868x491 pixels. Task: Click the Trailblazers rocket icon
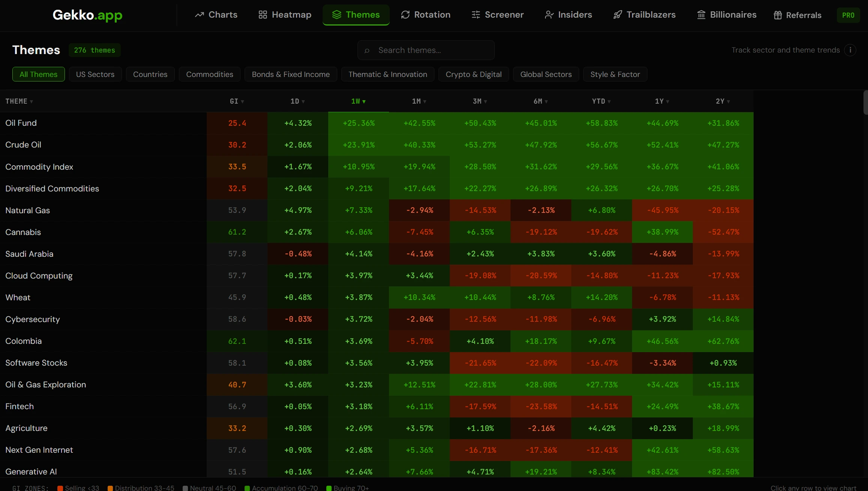click(x=617, y=15)
